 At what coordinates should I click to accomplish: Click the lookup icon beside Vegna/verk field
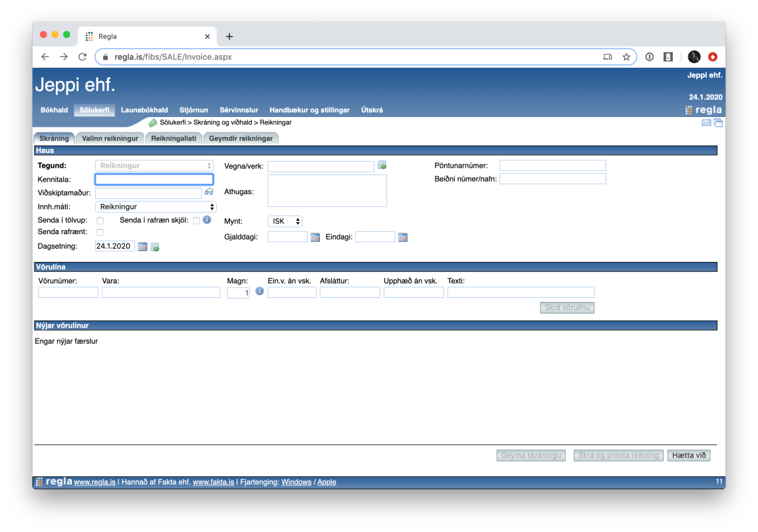coord(382,166)
